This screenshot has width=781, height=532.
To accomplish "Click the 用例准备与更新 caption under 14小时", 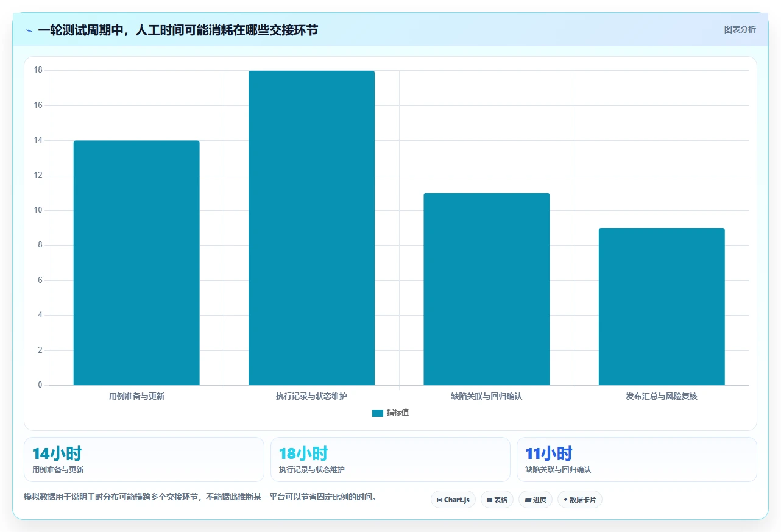I will [x=58, y=470].
